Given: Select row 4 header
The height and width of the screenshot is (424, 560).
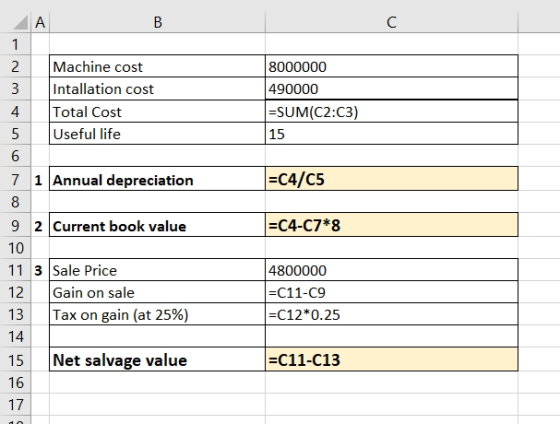Looking at the screenshot, I should 15,111.
